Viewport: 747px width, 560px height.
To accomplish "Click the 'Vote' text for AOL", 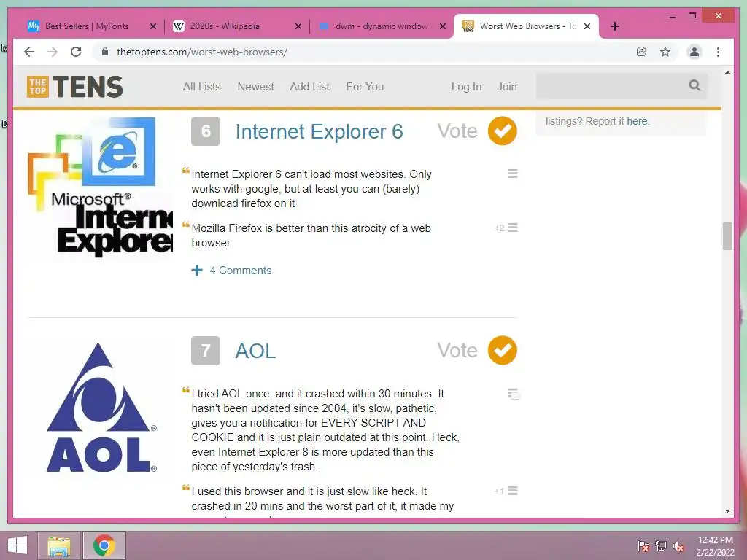I will click(x=457, y=351).
